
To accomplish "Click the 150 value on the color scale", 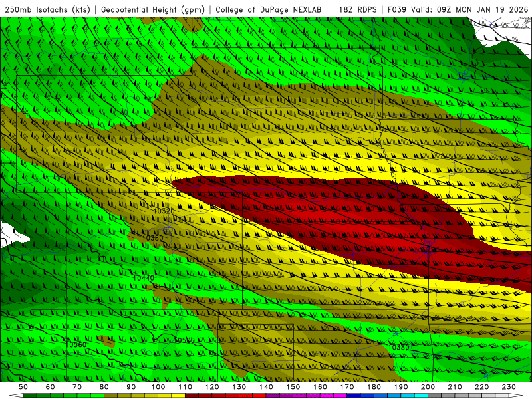I will point(293,387).
